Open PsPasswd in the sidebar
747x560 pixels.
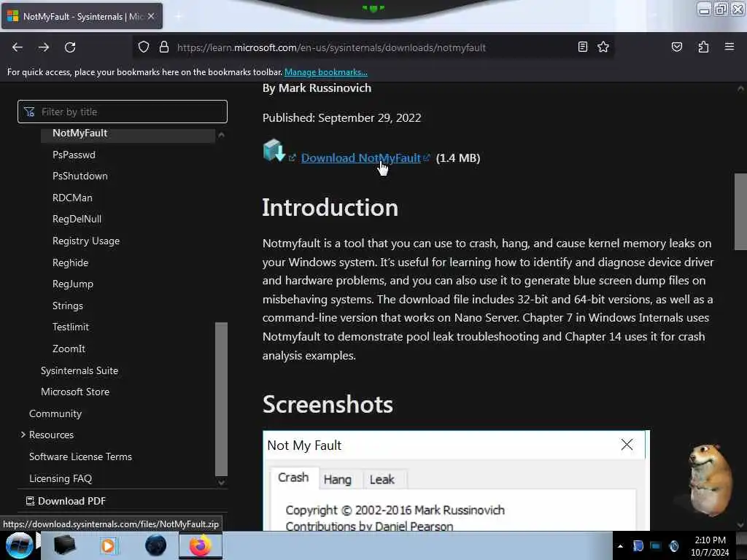click(x=74, y=155)
